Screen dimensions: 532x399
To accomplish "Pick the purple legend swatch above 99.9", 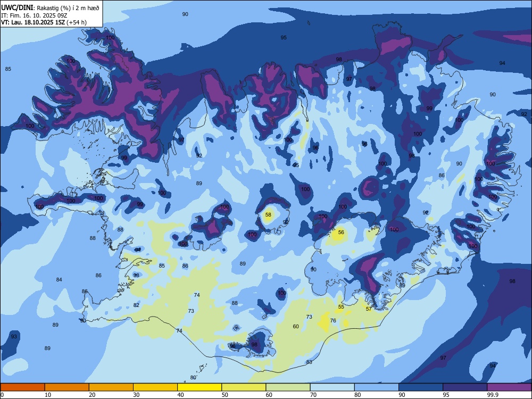I will 509,387.
